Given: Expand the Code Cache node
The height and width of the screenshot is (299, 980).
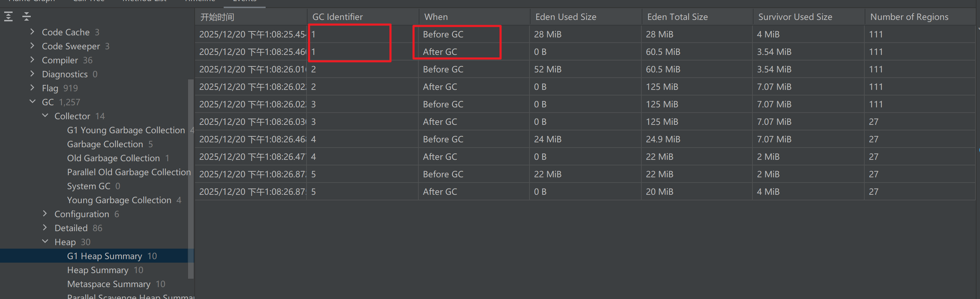Looking at the screenshot, I should 33,32.
